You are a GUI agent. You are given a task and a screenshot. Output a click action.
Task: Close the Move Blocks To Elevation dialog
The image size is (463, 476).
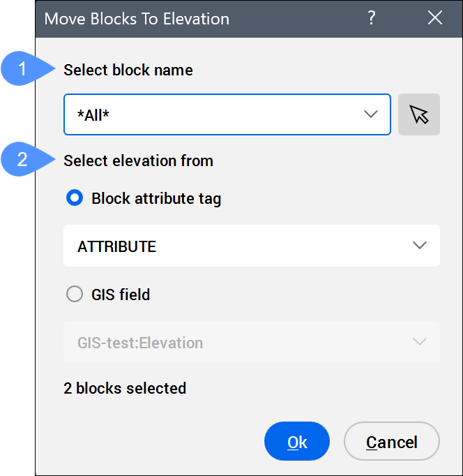pyautogui.click(x=435, y=18)
